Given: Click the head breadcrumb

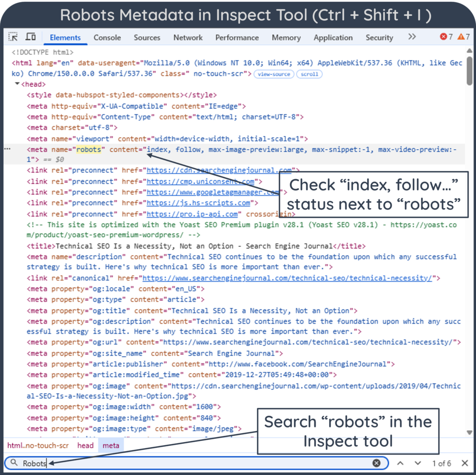Looking at the screenshot, I should [x=86, y=446].
